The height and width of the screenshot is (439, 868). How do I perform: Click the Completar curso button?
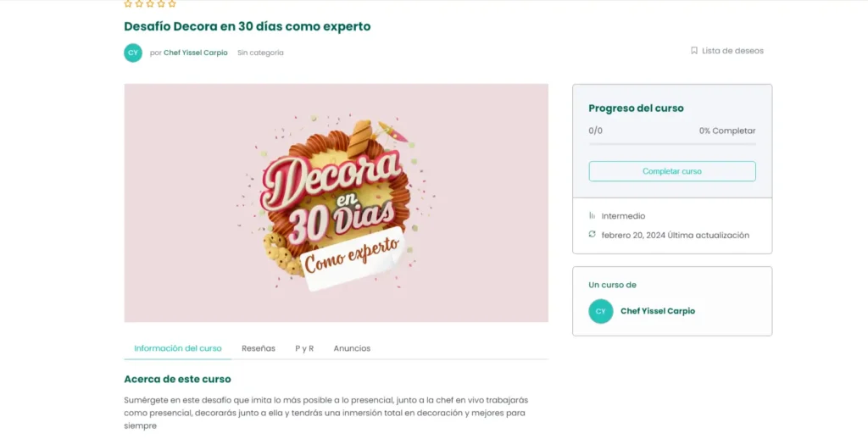click(672, 171)
